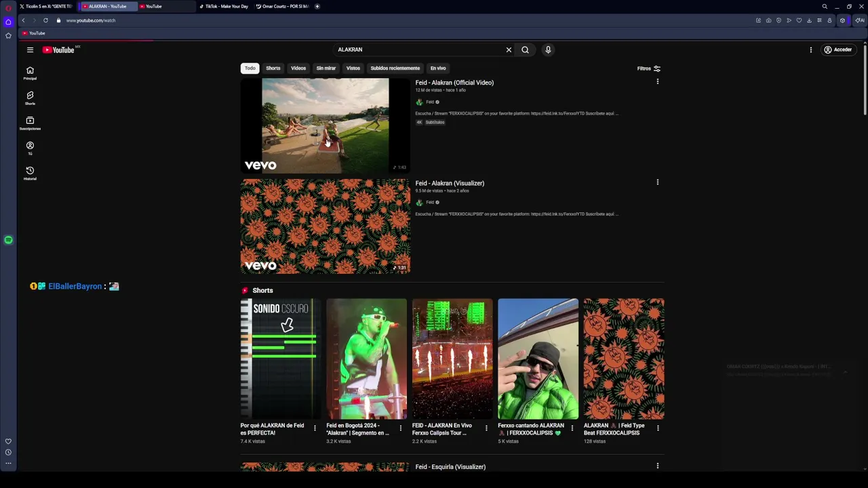The image size is (868, 488).
Task: Reload the page with the refresh icon
Action: (45, 20)
